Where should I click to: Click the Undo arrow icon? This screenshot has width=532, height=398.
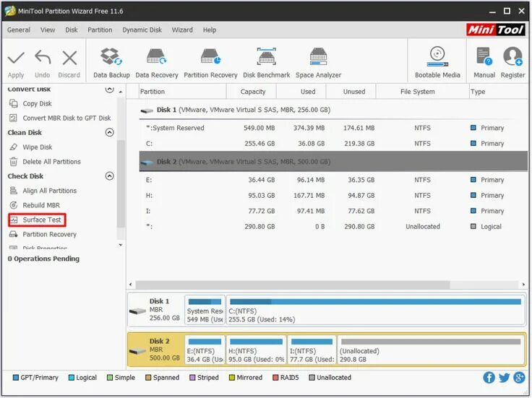point(43,58)
